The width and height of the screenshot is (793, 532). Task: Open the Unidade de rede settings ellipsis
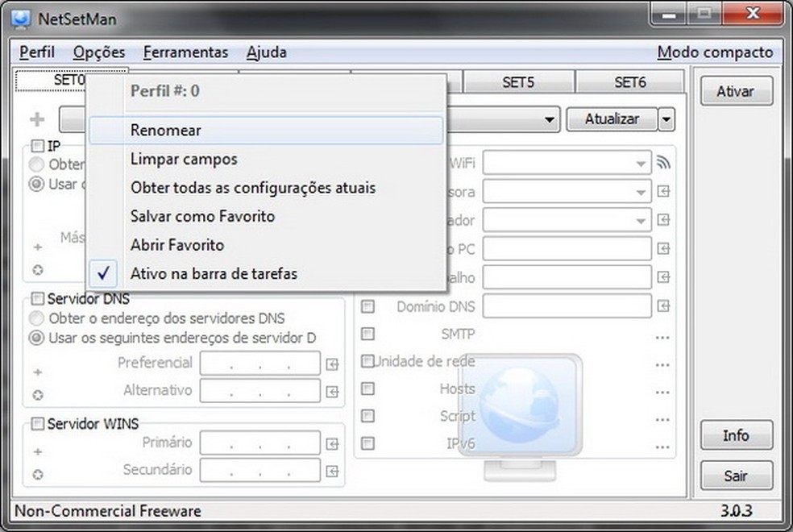coord(662,364)
